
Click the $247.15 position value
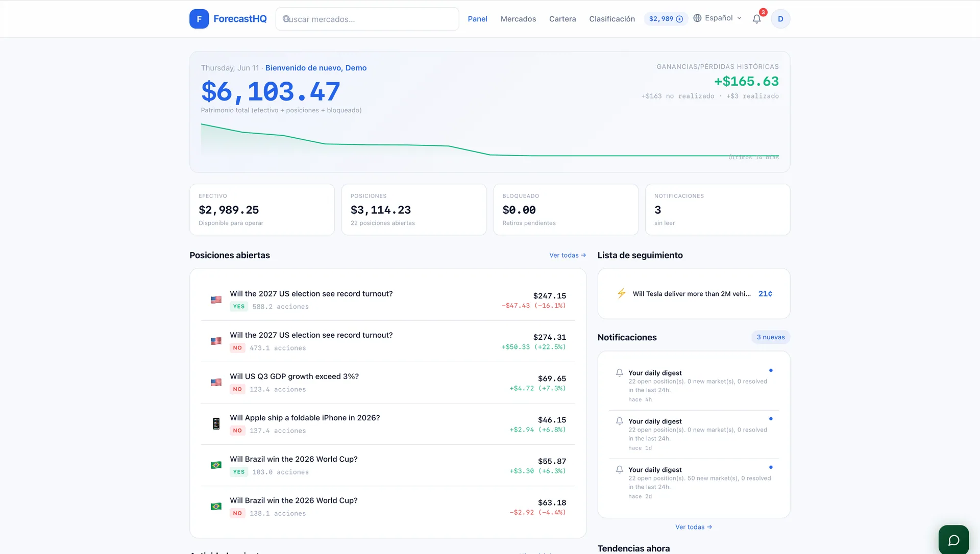point(549,296)
